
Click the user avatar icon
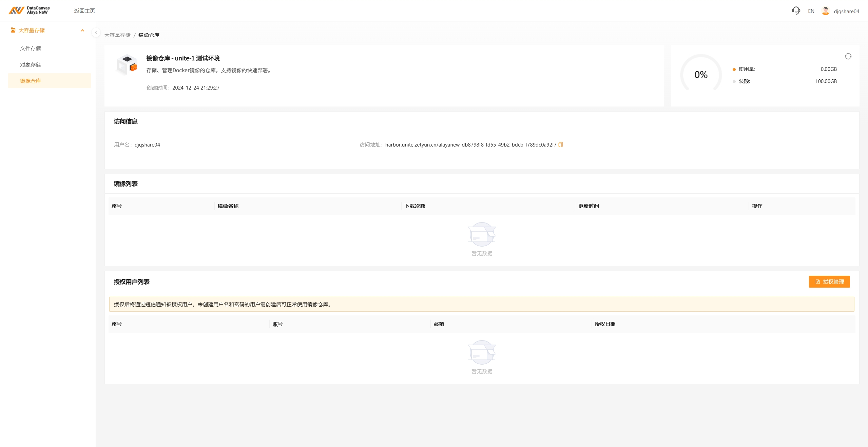coord(825,11)
